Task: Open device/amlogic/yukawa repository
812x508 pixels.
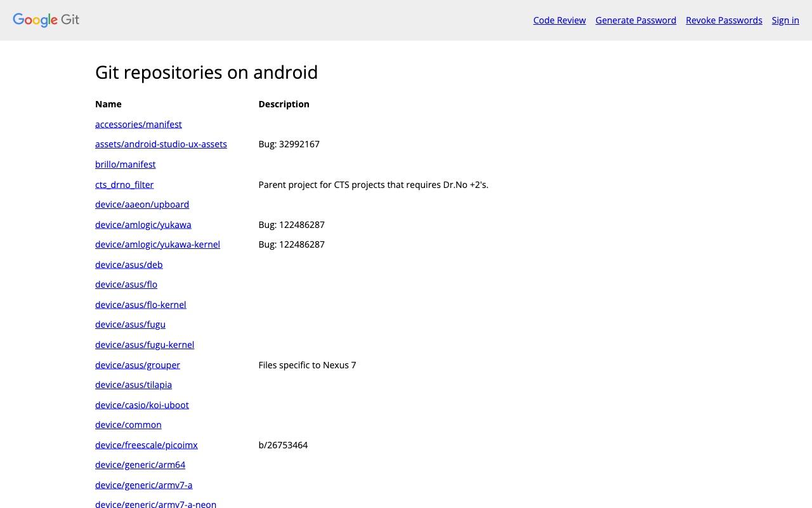Action: coord(143,225)
